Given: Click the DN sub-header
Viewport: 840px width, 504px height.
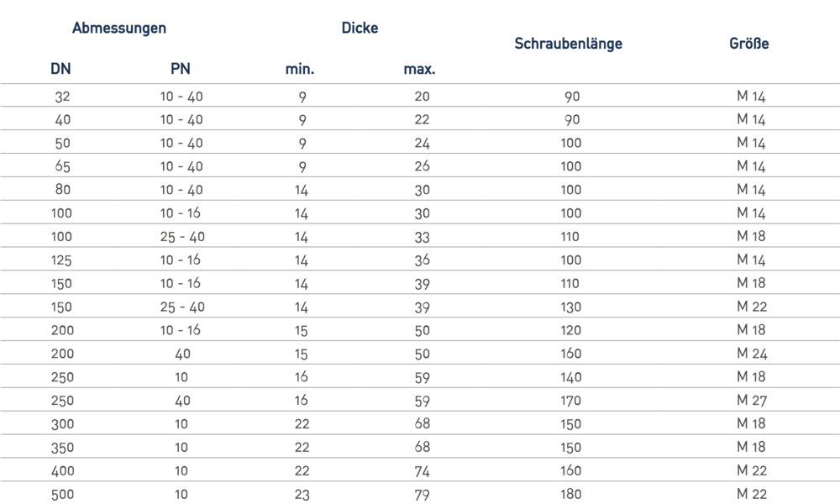Looking at the screenshot, I should point(61,69).
